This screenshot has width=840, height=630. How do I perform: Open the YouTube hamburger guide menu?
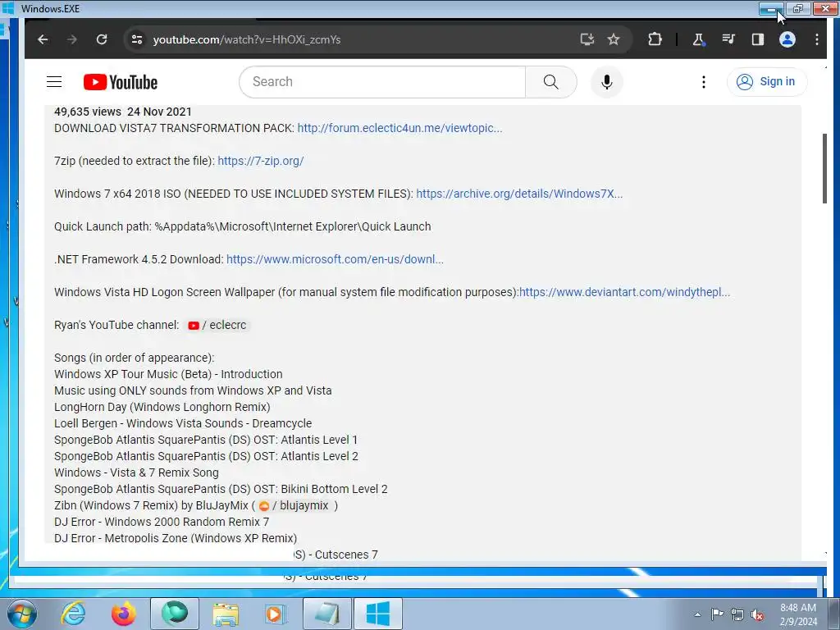(54, 82)
